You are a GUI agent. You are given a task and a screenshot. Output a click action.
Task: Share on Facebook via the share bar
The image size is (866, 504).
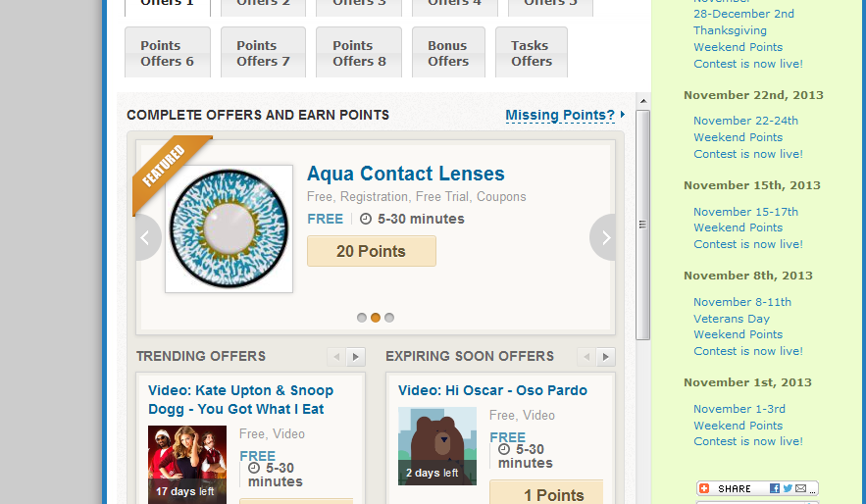click(775, 488)
